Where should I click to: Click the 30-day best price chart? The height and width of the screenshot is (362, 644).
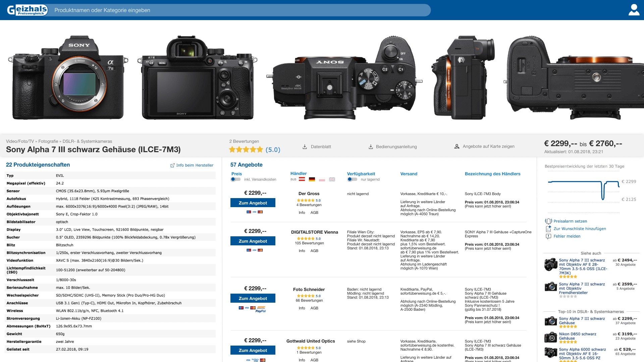click(584, 191)
